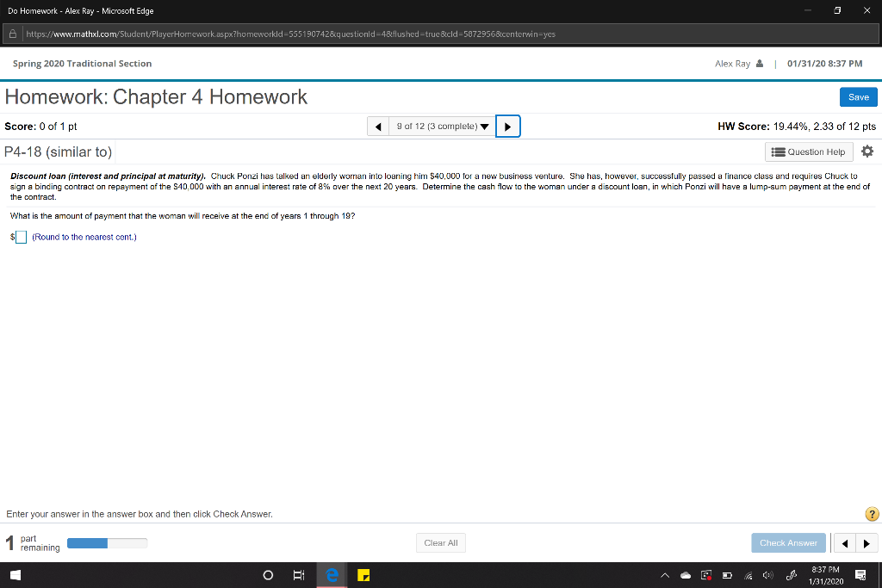Click the Check Answer button
This screenshot has height=588, width=882.
pyautogui.click(x=788, y=542)
